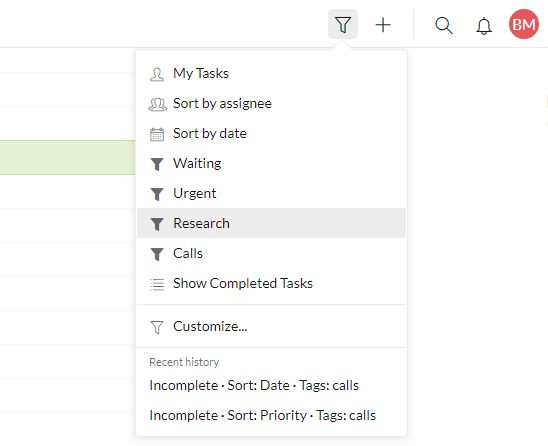Click the single person icon beside My Tasks
This screenshot has width=548, height=446.
[x=157, y=74]
